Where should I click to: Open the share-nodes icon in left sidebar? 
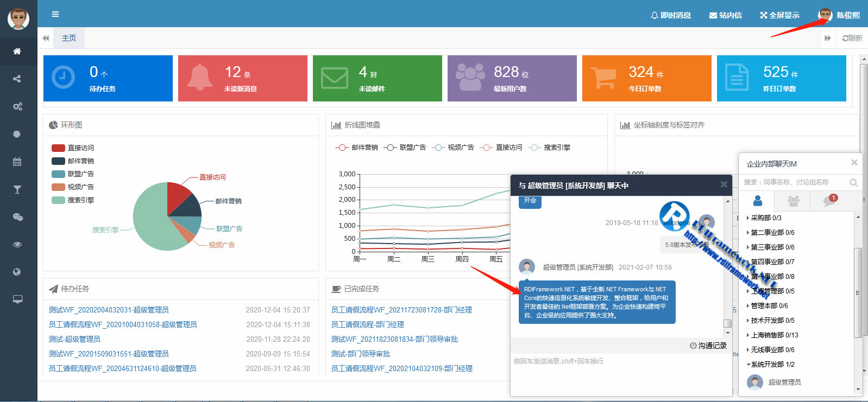17,79
